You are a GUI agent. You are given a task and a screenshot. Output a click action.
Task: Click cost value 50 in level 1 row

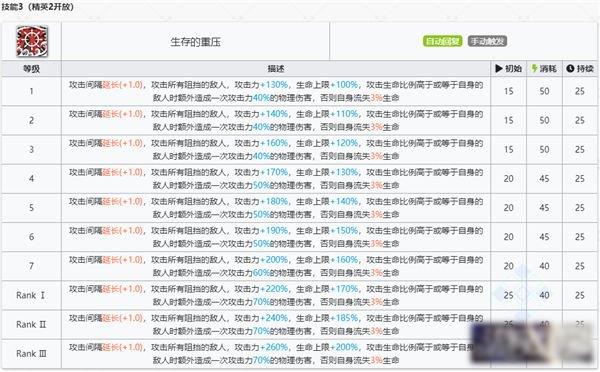pos(544,91)
